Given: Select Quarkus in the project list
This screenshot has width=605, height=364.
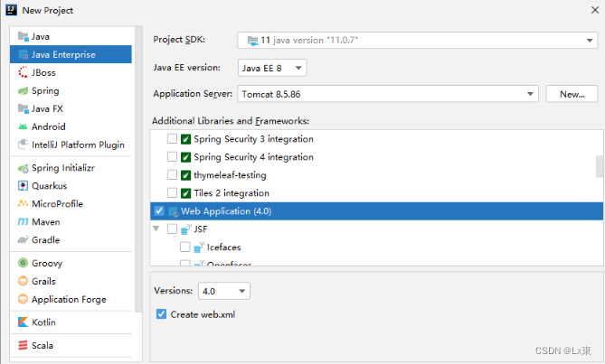Looking at the screenshot, I should (x=71, y=186).
